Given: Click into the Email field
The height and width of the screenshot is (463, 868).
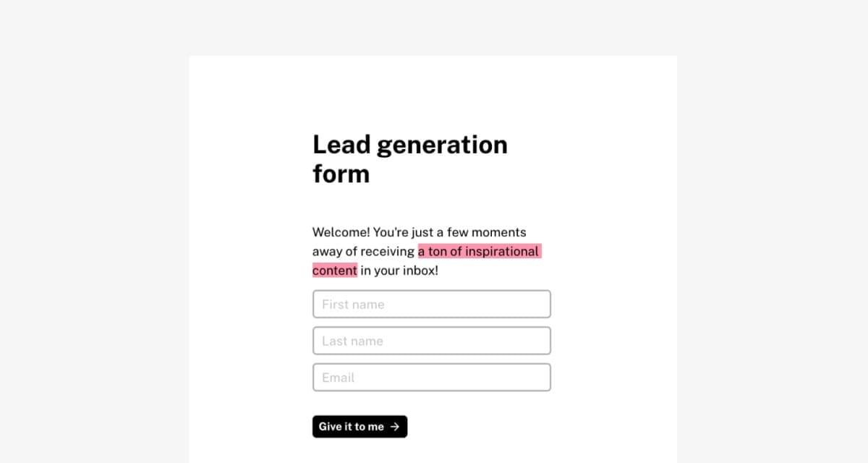Looking at the screenshot, I should tap(432, 377).
